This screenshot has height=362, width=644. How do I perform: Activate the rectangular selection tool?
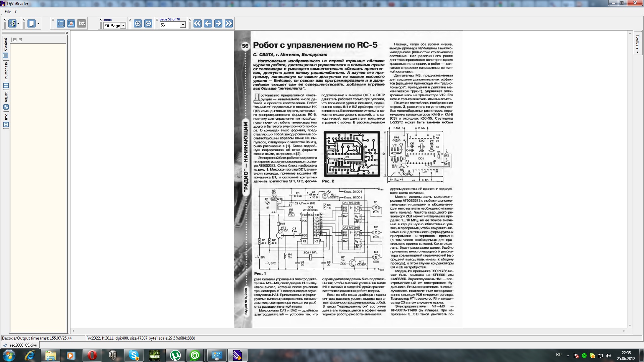(60, 23)
